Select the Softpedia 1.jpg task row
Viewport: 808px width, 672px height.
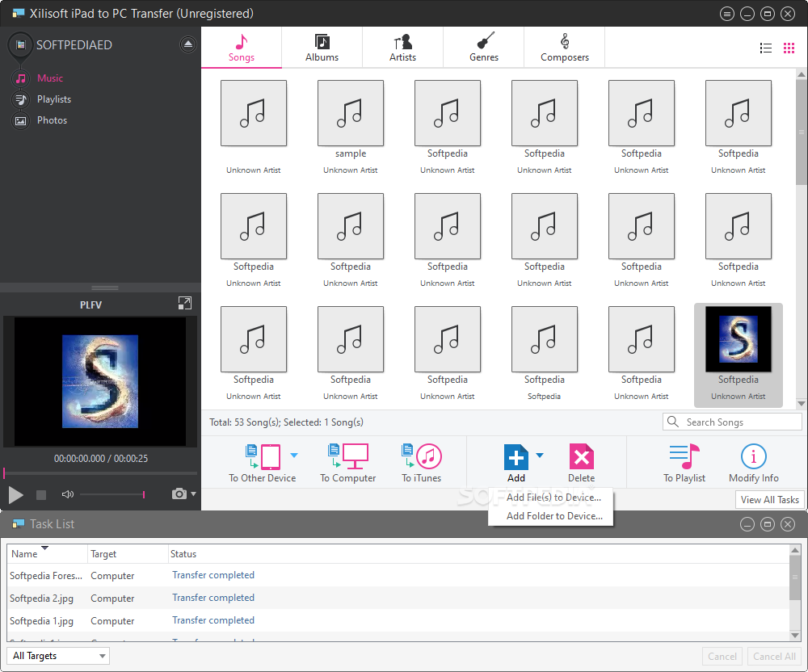398,621
